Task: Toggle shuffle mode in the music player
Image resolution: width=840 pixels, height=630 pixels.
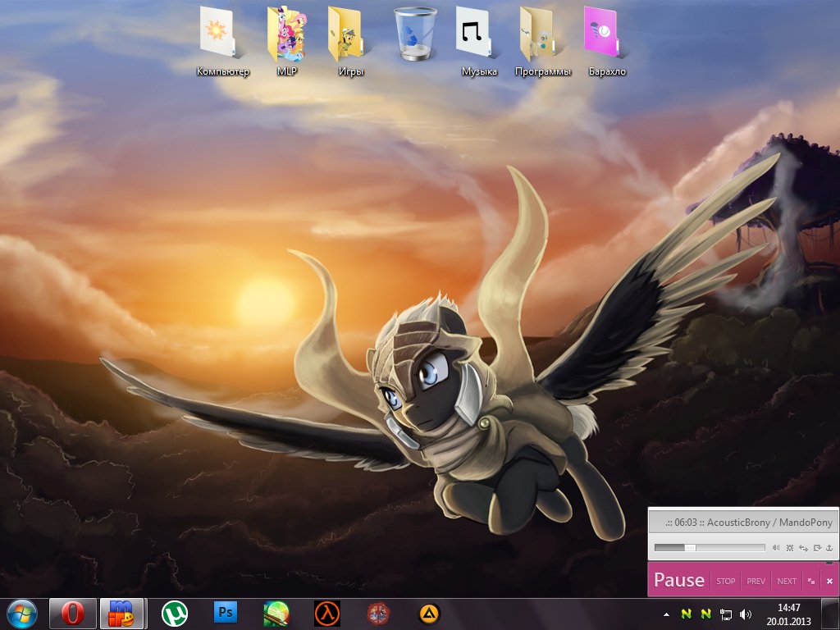Action: (789, 547)
